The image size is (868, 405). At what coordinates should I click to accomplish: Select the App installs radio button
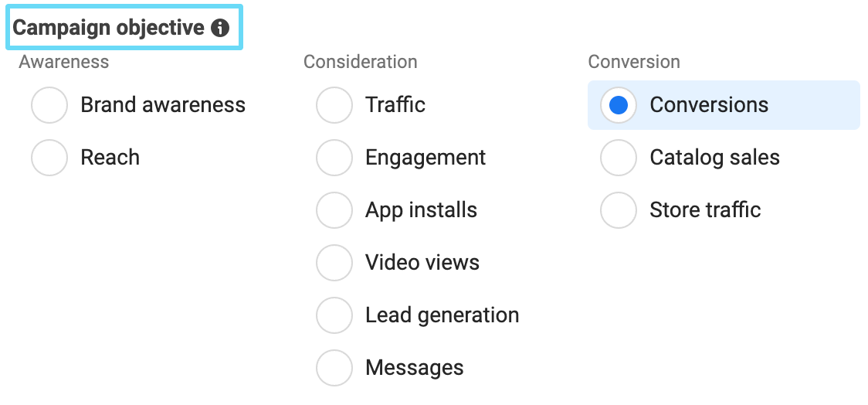tap(334, 210)
